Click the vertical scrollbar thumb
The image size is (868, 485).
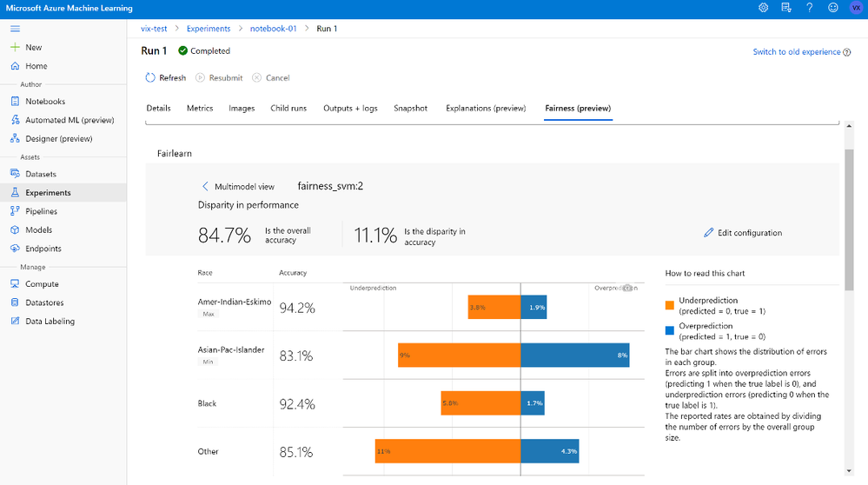click(849, 219)
